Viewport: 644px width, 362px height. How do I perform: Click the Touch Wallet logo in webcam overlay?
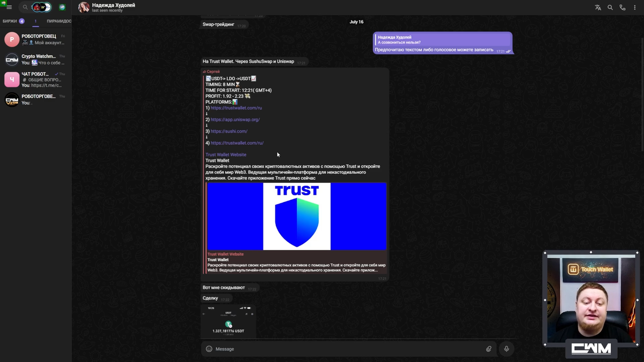click(x=591, y=269)
